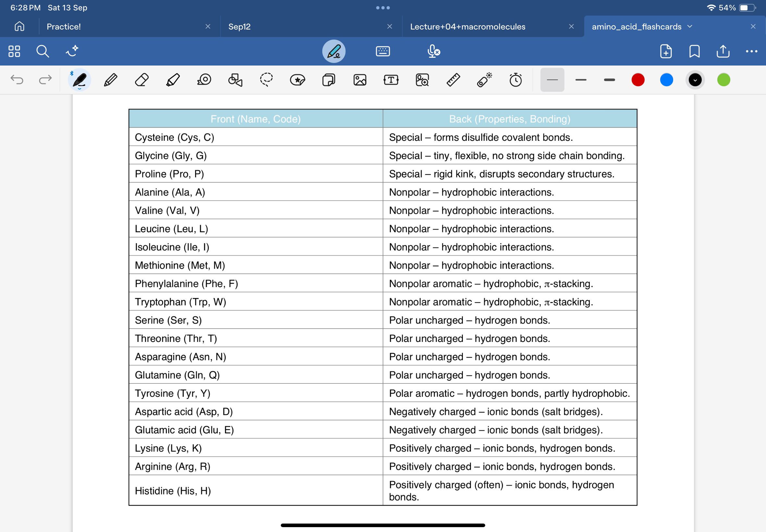
Task: Close the Practice! tab
Action: 208,26
